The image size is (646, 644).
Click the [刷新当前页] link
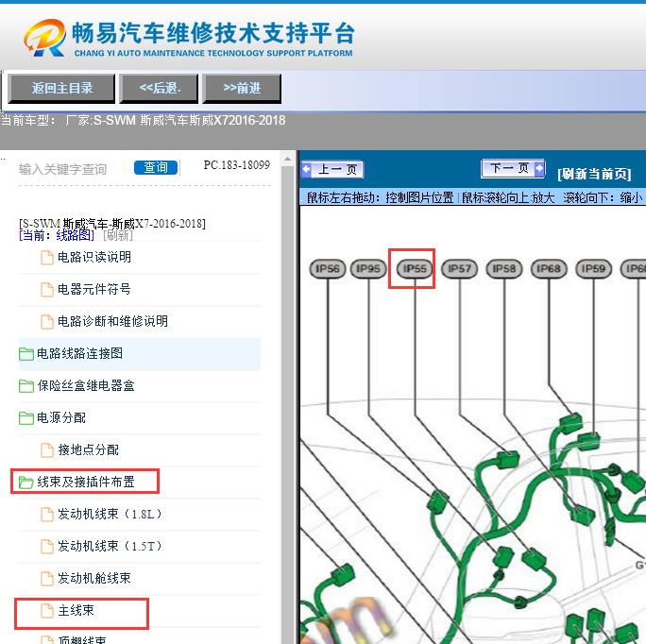click(x=594, y=174)
